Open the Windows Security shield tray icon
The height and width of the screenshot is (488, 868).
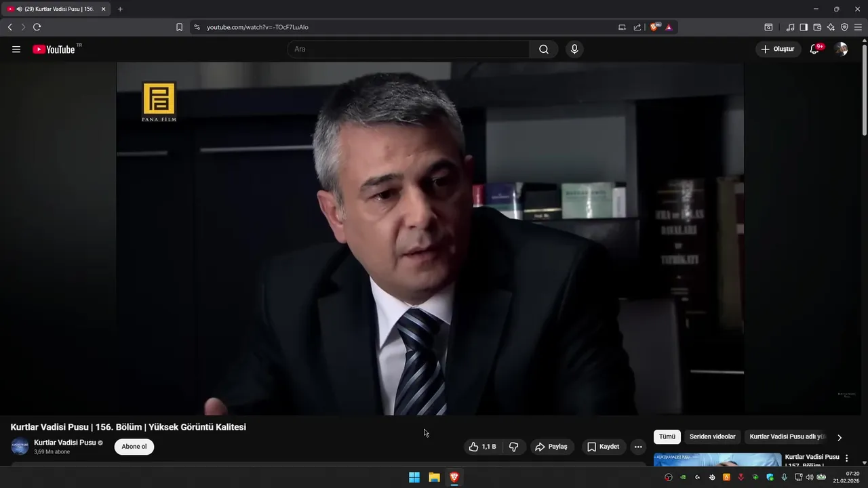click(770, 477)
